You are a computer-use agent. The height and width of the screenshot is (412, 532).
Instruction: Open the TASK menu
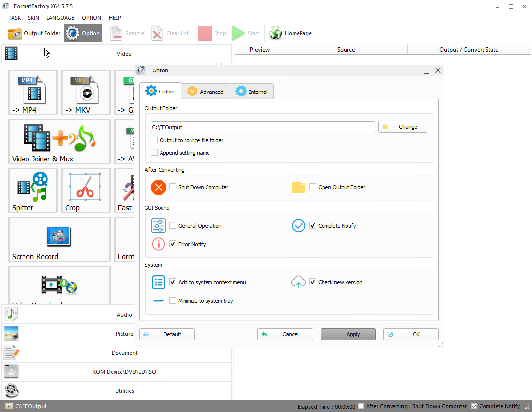coord(15,18)
